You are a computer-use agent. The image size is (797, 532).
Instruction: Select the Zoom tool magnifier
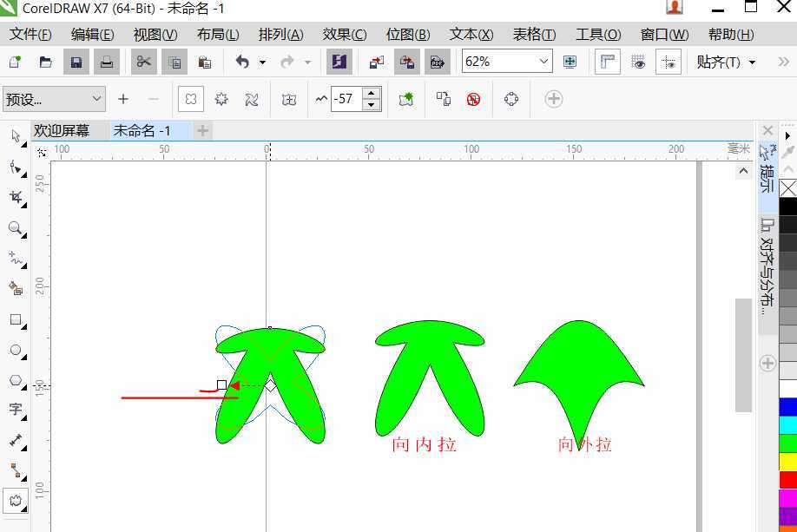point(16,228)
